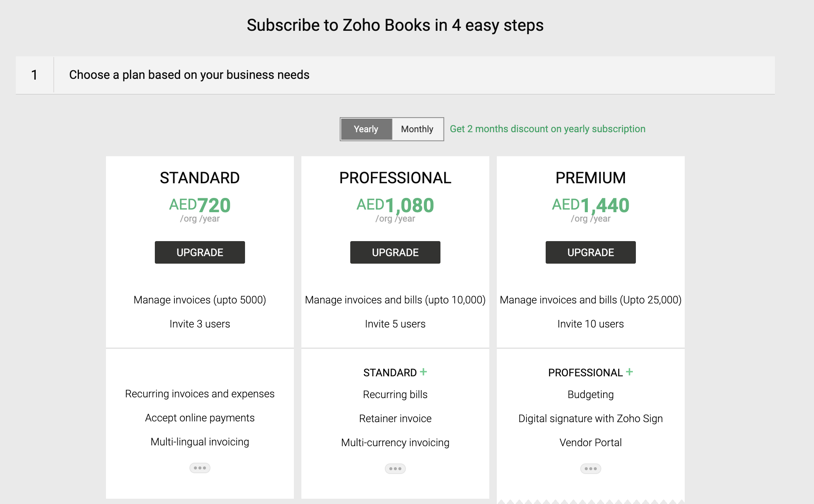The height and width of the screenshot is (504, 814).
Task: Click the green plus beside PROFESSIONAL
Action: (x=629, y=372)
